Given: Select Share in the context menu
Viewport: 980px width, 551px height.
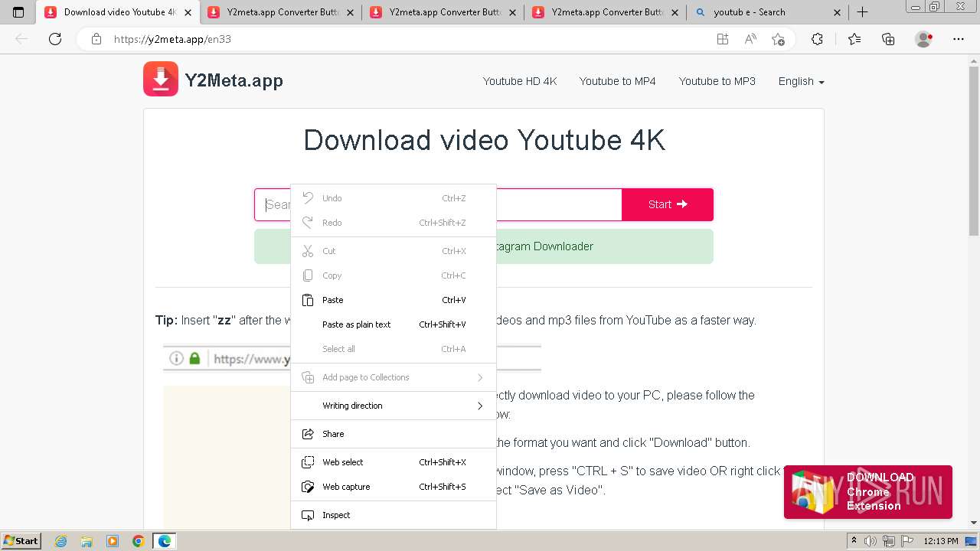Looking at the screenshot, I should pos(394,434).
